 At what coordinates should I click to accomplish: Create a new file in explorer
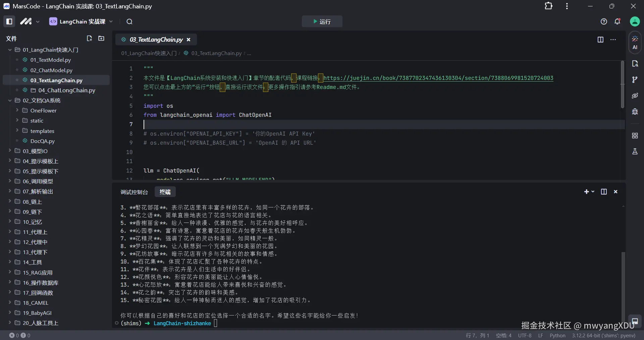[89, 38]
